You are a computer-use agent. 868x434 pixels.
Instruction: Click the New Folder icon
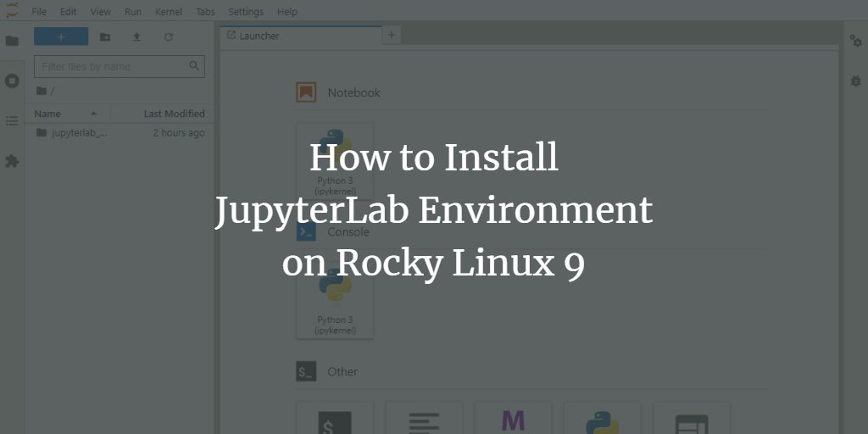click(104, 37)
